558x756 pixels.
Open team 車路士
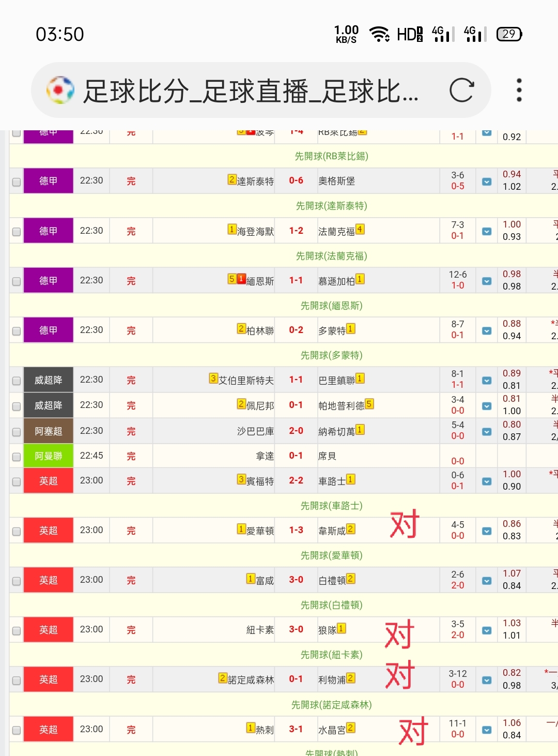tap(332, 481)
